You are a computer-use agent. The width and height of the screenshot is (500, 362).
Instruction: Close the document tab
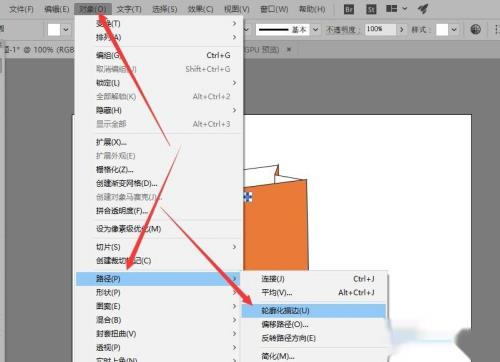pyautogui.click(x=289, y=50)
